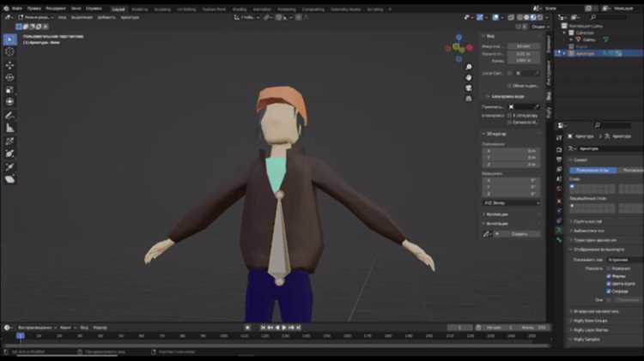Open the Опции dropdown in the viewport header
Screen dimensions: 644x361
[x=540, y=27]
